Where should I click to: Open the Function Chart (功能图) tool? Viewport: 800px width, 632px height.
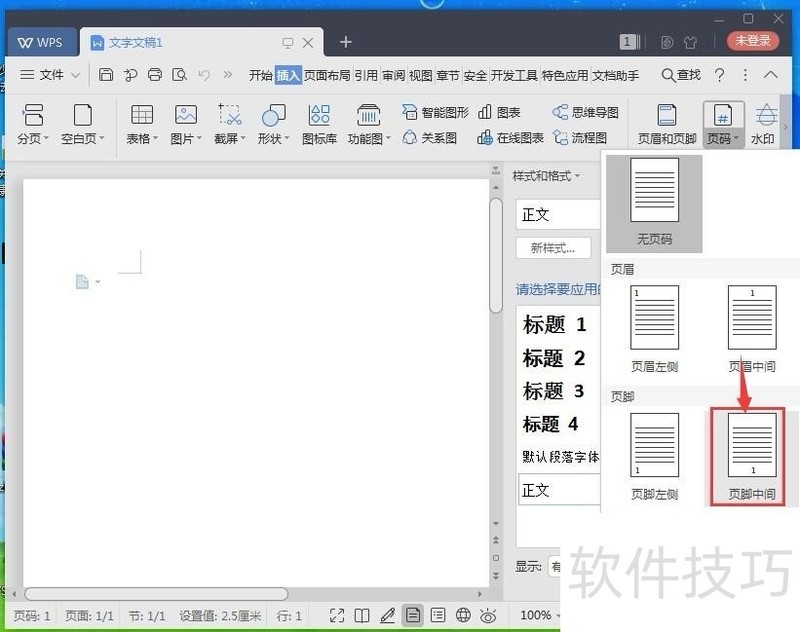tap(369, 124)
